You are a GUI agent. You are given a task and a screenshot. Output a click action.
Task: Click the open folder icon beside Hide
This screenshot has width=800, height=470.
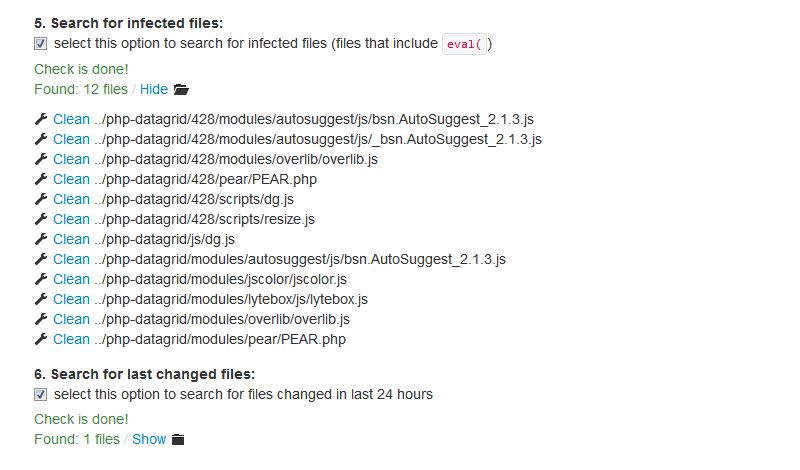click(x=181, y=89)
